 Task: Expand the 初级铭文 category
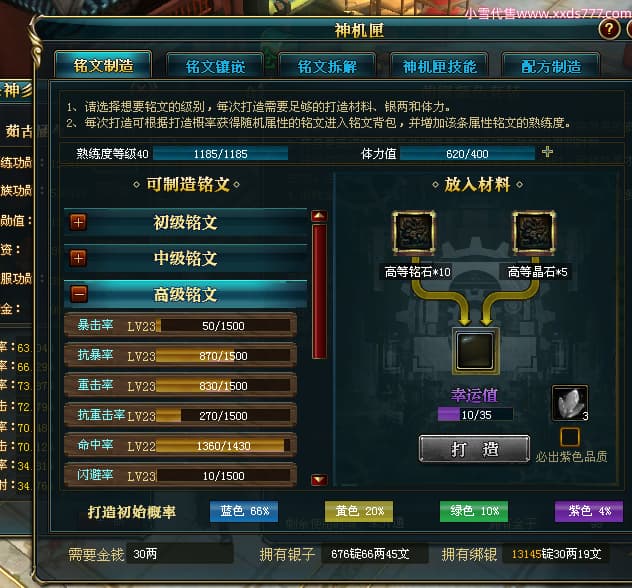78,222
